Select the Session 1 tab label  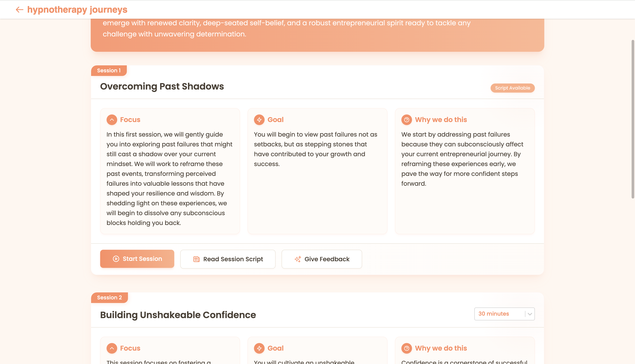(109, 70)
